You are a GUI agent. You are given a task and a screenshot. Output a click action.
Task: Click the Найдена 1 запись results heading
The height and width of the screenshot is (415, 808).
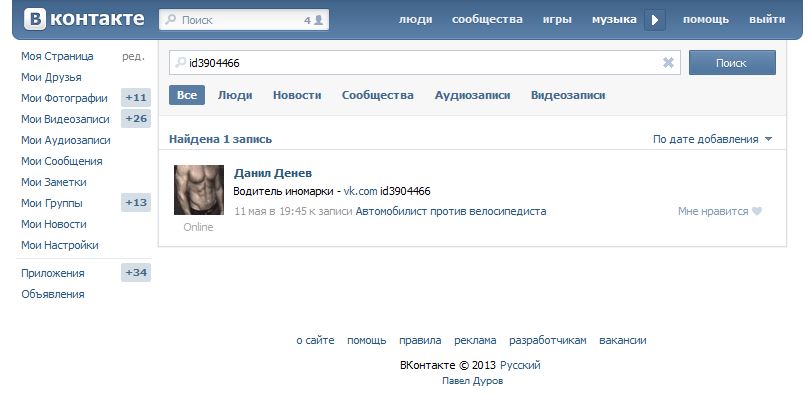(x=221, y=139)
